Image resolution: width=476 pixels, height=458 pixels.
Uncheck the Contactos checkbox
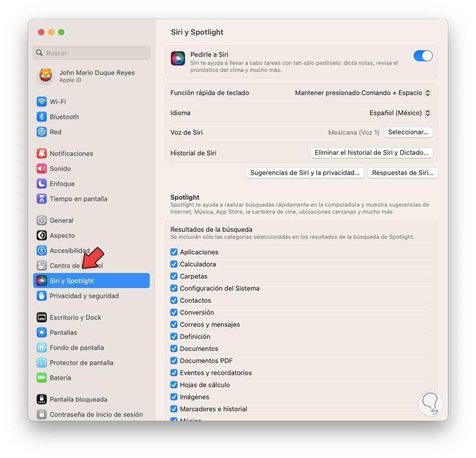[x=174, y=300]
